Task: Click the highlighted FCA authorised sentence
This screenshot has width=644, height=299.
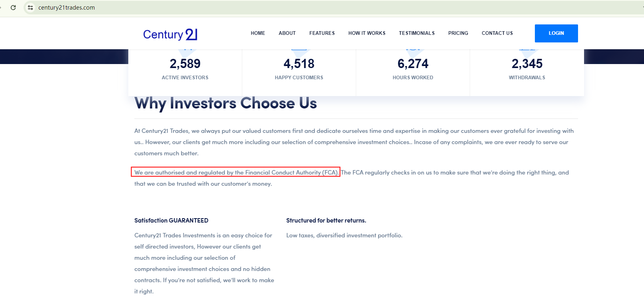Action: [236, 173]
